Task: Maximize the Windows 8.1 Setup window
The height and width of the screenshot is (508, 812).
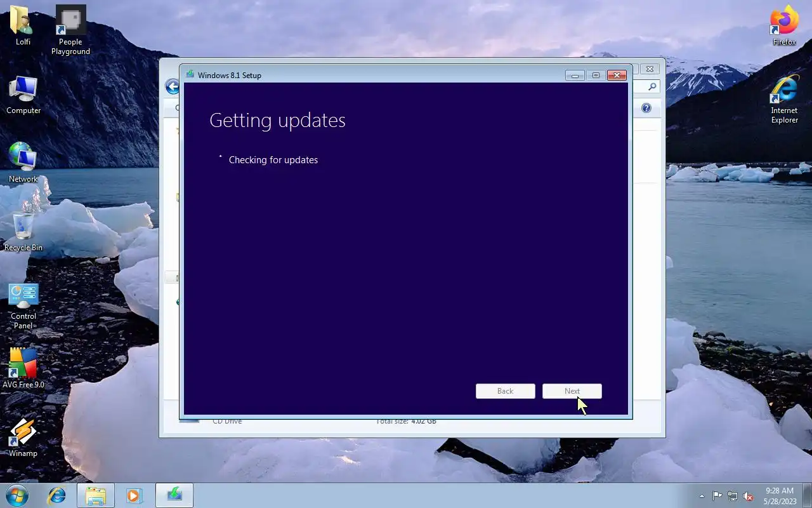Action: pyautogui.click(x=596, y=75)
